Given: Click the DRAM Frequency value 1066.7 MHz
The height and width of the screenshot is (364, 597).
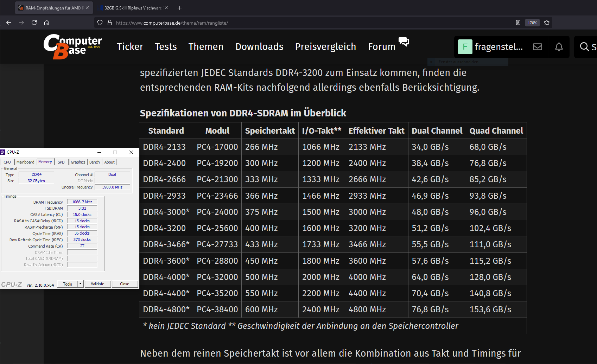Looking at the screenshot, I should tap(82, 202).
